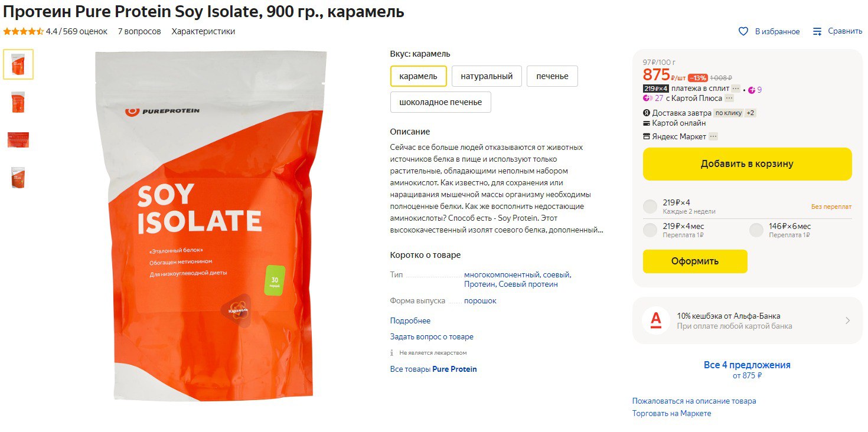Click the Alfa-Bank logo icon
This screenshot has width=868, height=432.
pyautogui.click(x=656, y=320)
